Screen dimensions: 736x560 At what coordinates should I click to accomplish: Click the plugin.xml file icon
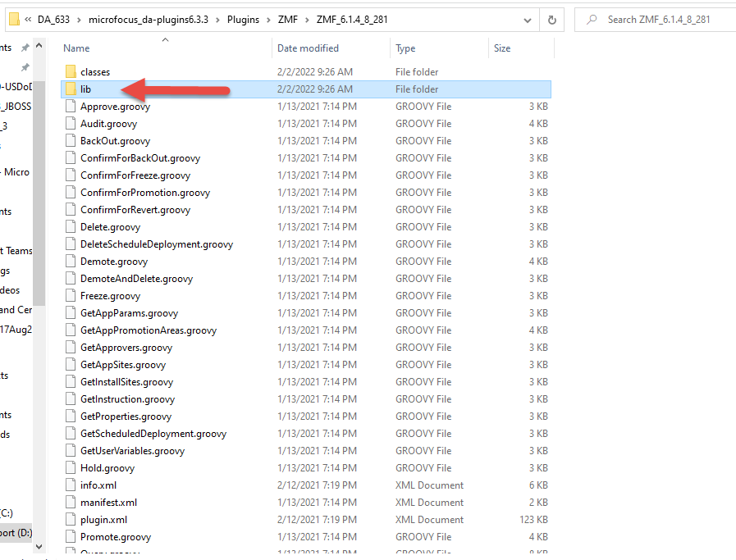(x=71, y=520)
